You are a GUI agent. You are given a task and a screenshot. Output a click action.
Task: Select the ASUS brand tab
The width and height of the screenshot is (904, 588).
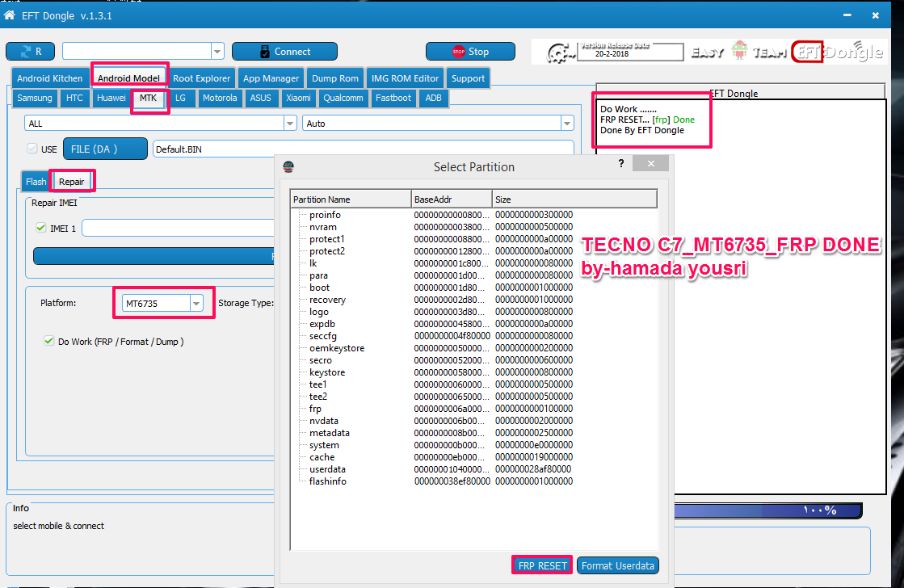click(261, 98)
